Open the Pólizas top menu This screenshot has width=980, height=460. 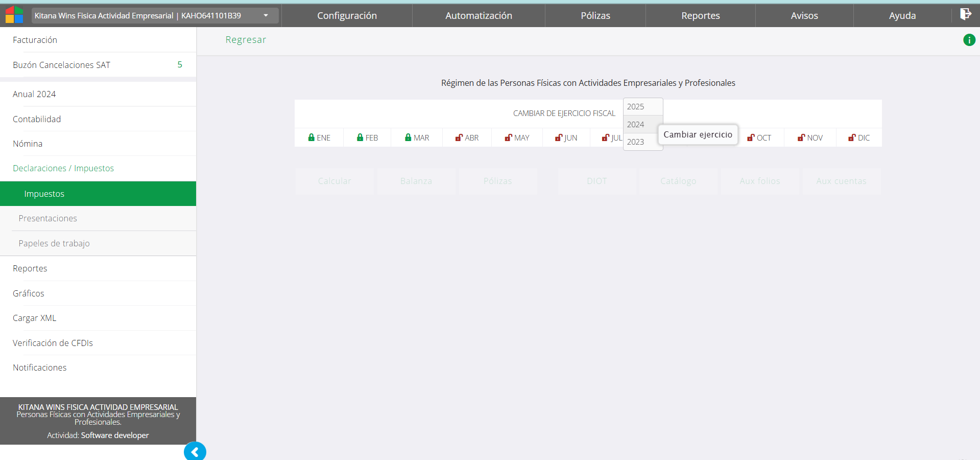pos(595,16)
